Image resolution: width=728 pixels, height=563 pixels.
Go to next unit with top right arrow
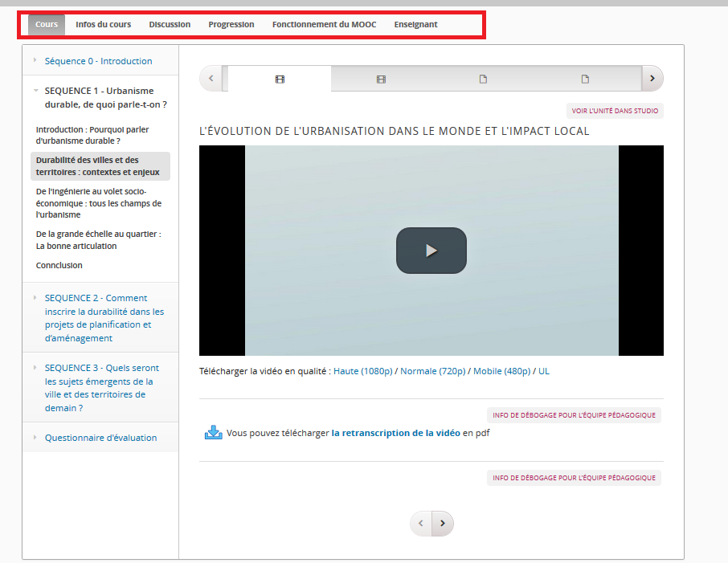[652, 79]
